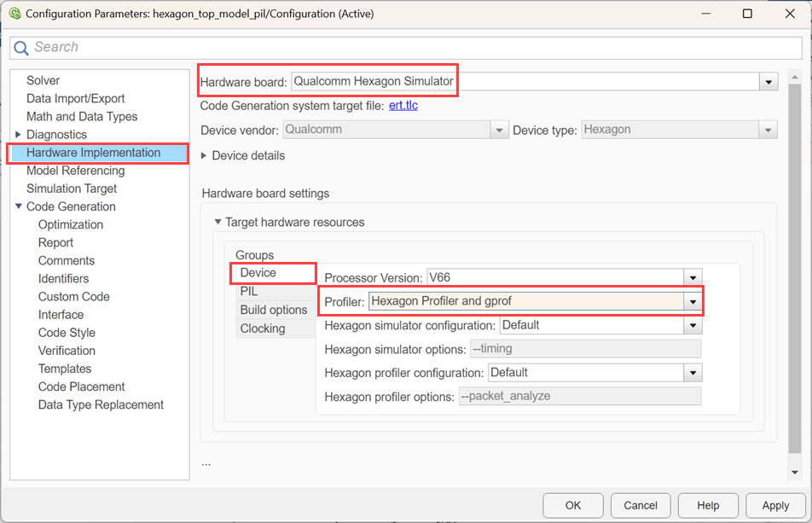Open the Profiler dropdown list
812x523 pixels.
click(x=693, y=302)
